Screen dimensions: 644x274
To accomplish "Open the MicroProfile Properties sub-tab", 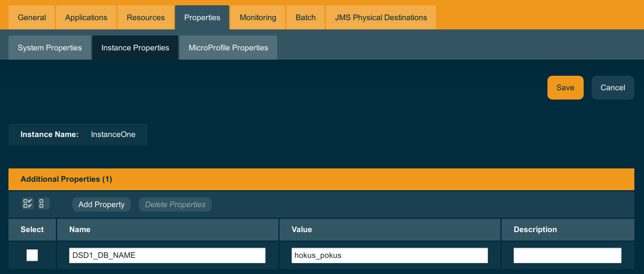I will [x=228, y=48].
